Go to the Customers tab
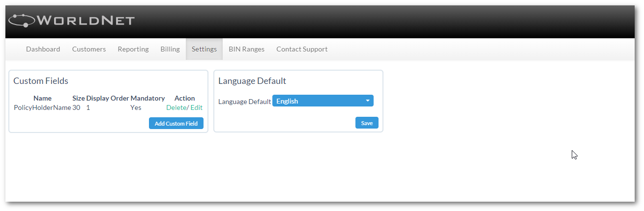644x211 pixels. click(x=89, y=49)
